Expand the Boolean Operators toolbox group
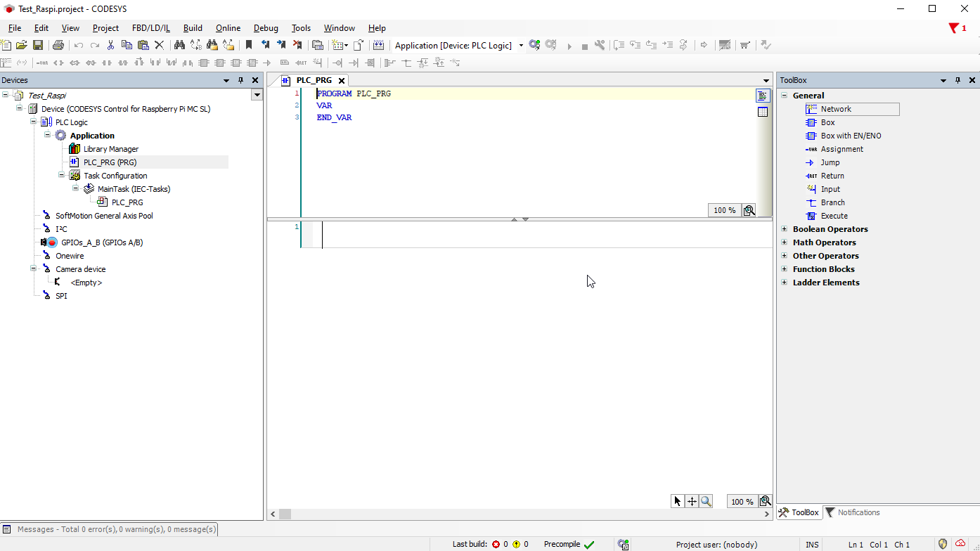The image size is (980, 551). [x=785, y=229]
